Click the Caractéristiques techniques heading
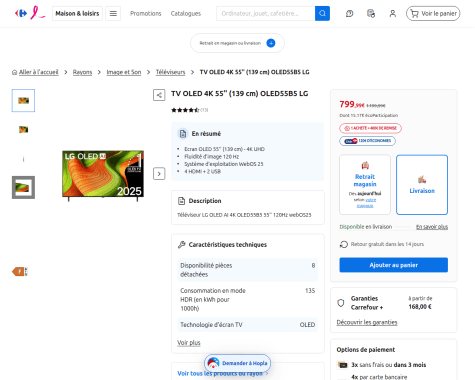Image resolution: width=475 pixels, height=380 pixels. (228, 245)
